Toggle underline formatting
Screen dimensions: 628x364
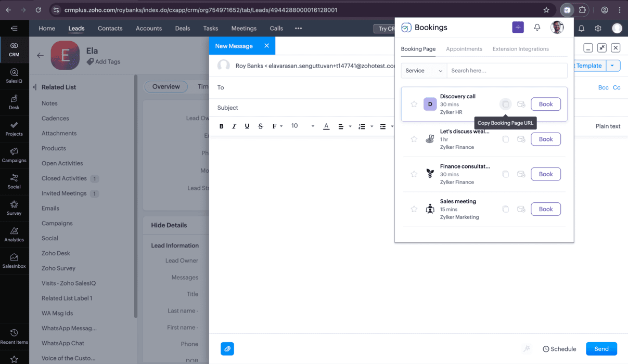(247, 126)
